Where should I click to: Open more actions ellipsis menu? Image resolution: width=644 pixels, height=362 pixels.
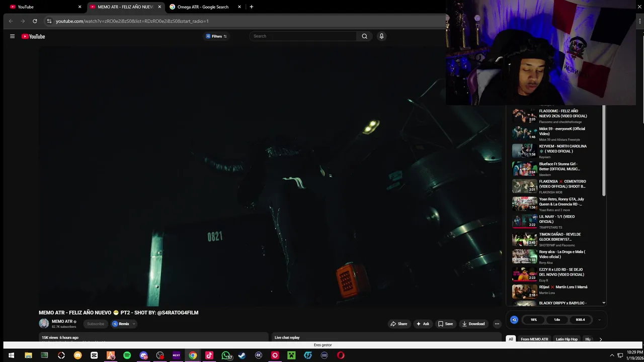click(497, 324)
